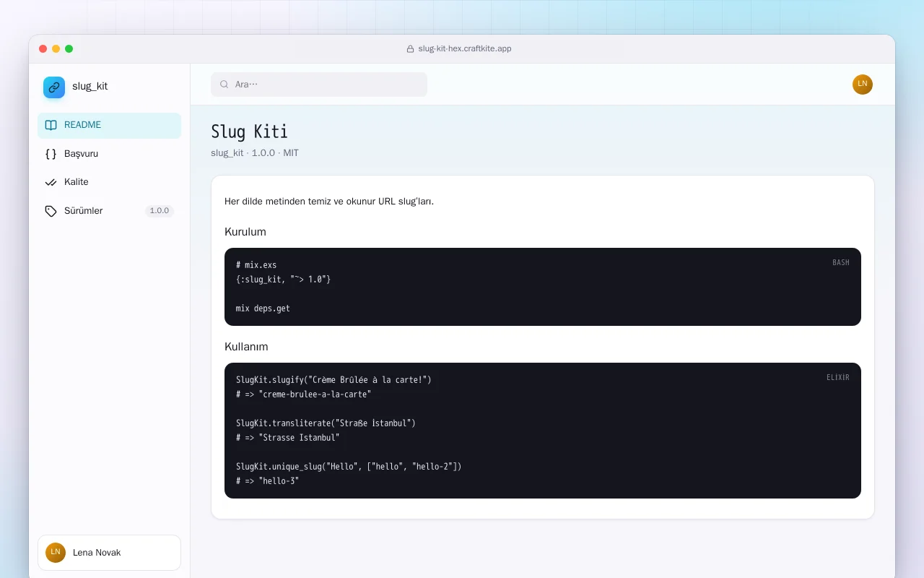Viewport: 924px width, 578px height.
Task: Click the 'slug_kit · 1.0.0 · MIT' subtitle
Action: pos(255,153)
